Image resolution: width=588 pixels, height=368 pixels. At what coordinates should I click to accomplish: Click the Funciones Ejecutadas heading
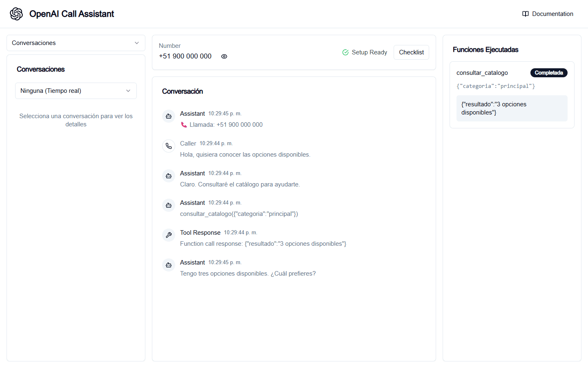point(486,49)
